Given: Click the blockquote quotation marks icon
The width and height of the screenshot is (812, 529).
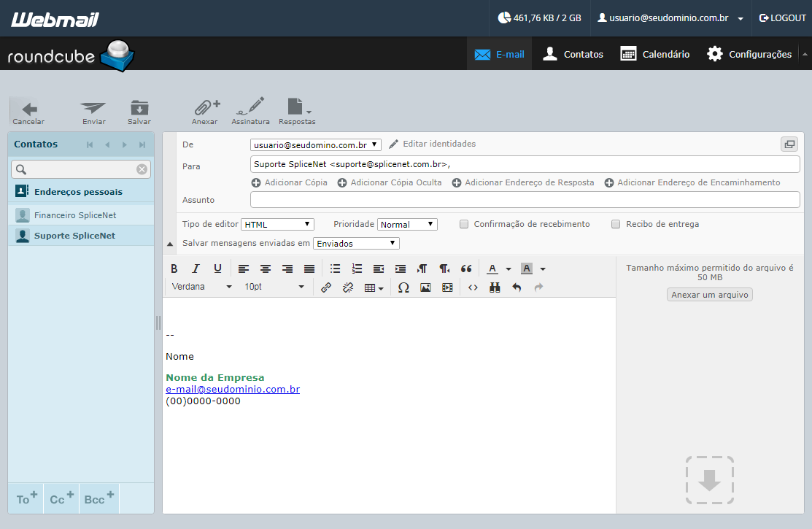Looking at the screenshot, I should tap(466, 269).
